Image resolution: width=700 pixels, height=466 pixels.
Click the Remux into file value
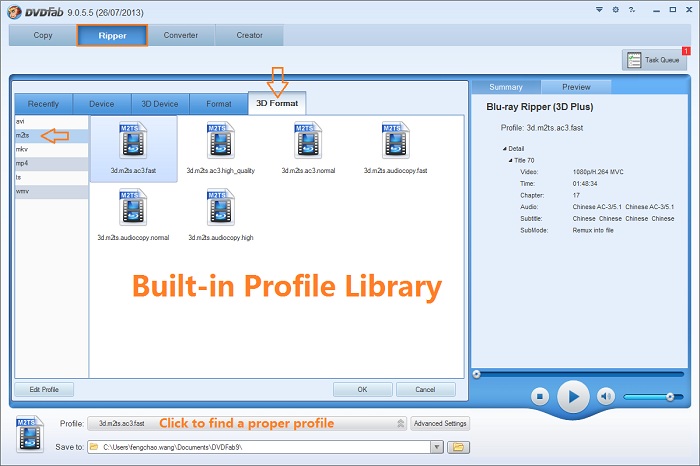(x=593, y=230)
